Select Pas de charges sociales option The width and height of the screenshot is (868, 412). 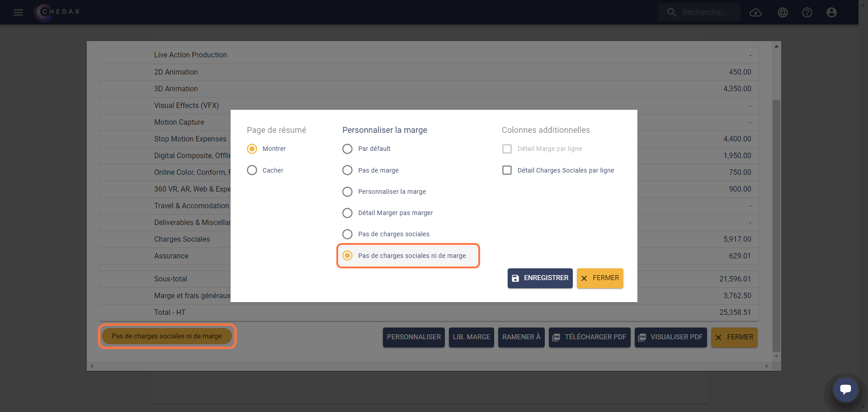click(x=347, y=234)
